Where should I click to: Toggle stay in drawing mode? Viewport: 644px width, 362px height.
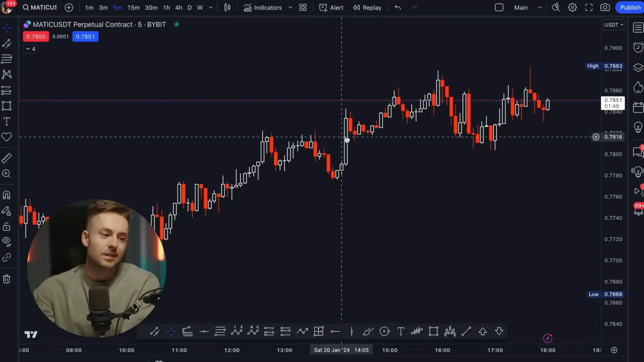click(7, 211)
